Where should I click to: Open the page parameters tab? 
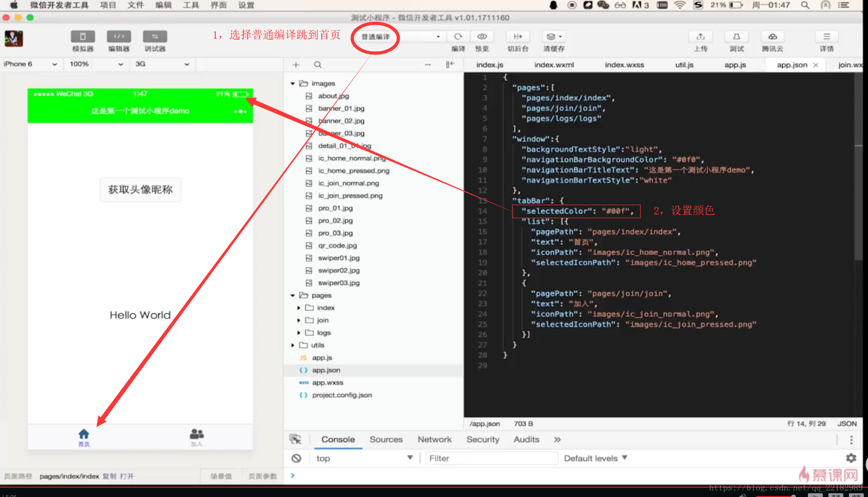coord(262,476)
